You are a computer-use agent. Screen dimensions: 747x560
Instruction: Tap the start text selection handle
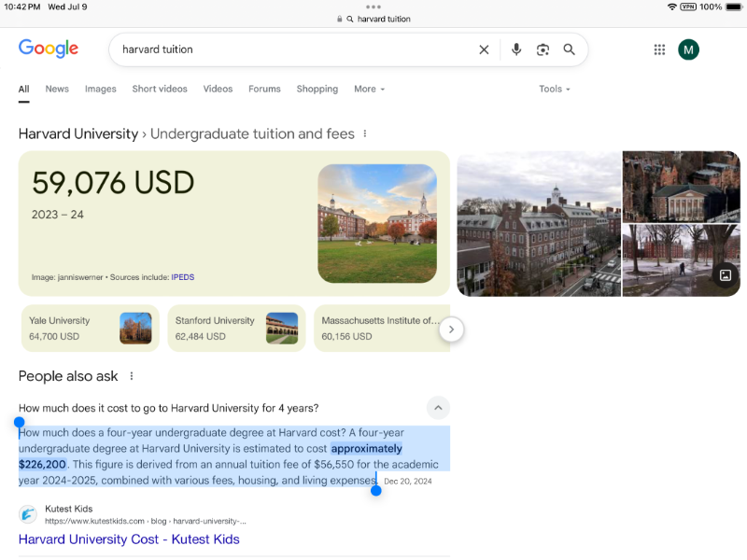click(x=19, y=422)
